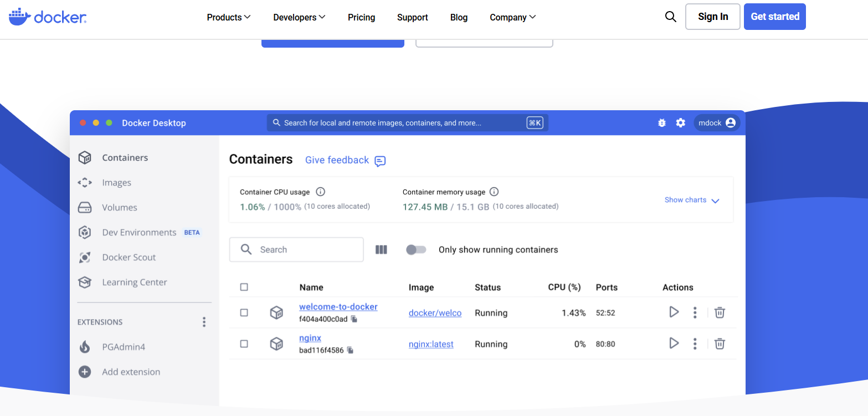868x416 pixels.
Task: Click the Give feedback link
Action: pyautogui.click(x=337, y=160)
